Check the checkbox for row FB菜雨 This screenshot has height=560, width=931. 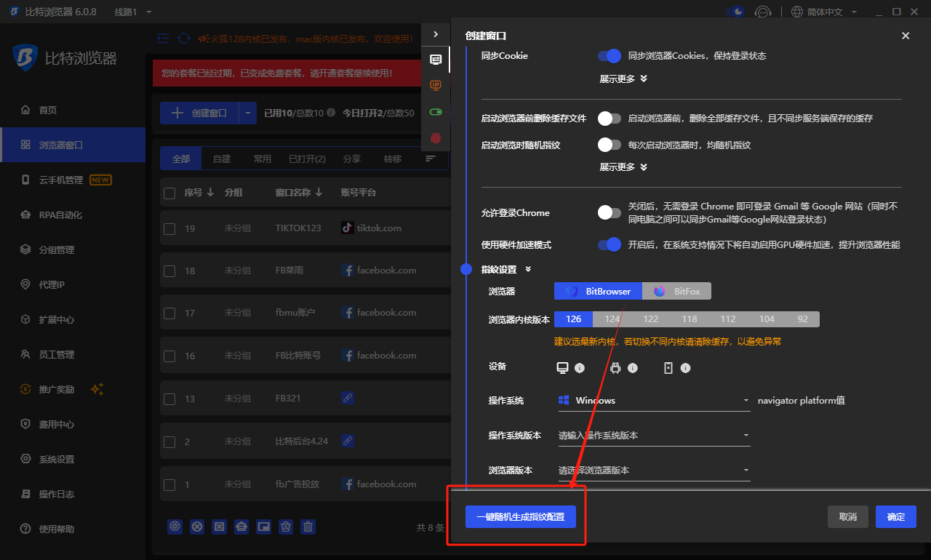point(169,271)
